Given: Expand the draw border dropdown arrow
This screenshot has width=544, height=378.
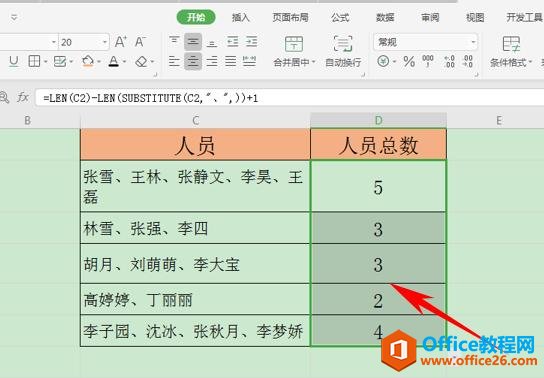Looking at the screenshot, I should click(x=71, y=62).
